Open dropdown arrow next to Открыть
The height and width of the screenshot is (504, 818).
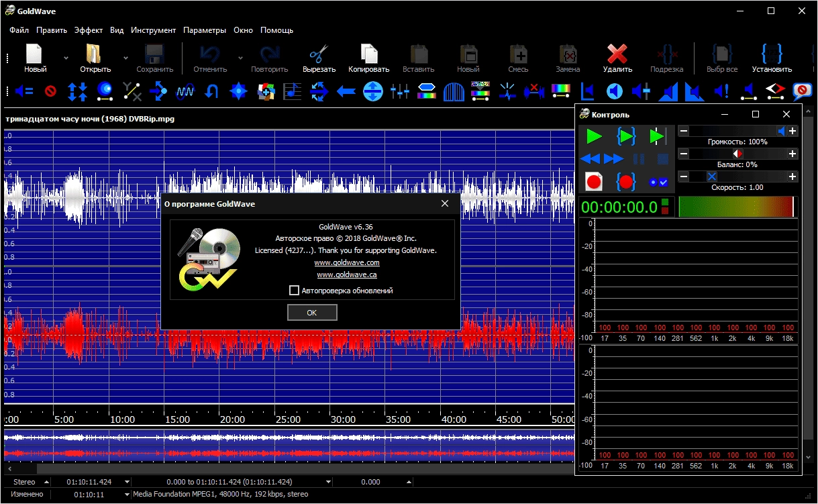point(125,58)
